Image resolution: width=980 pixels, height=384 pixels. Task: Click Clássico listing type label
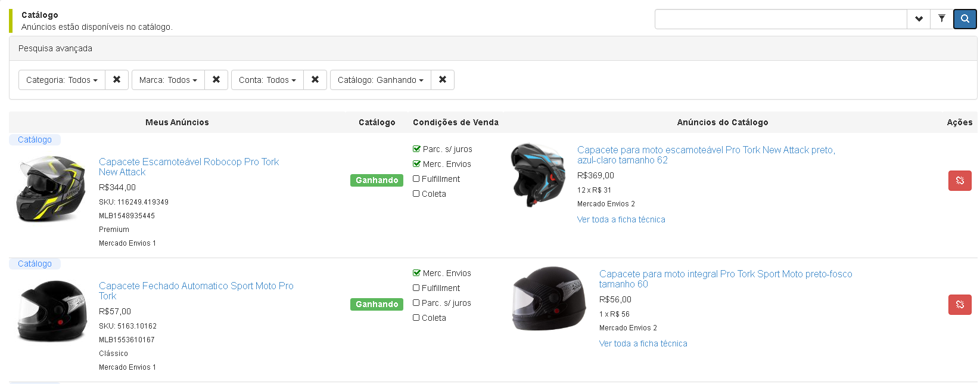point(113,354)
